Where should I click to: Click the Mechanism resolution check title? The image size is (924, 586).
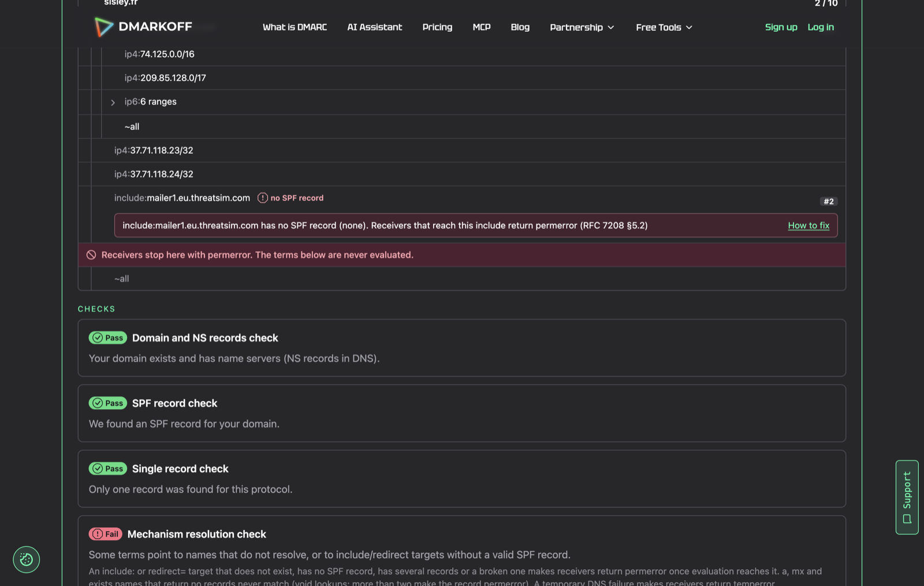pos(196,534)
